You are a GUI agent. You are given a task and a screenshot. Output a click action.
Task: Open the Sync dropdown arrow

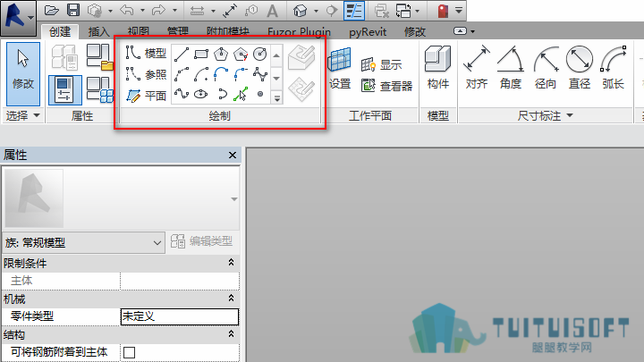tap(111, 11)
